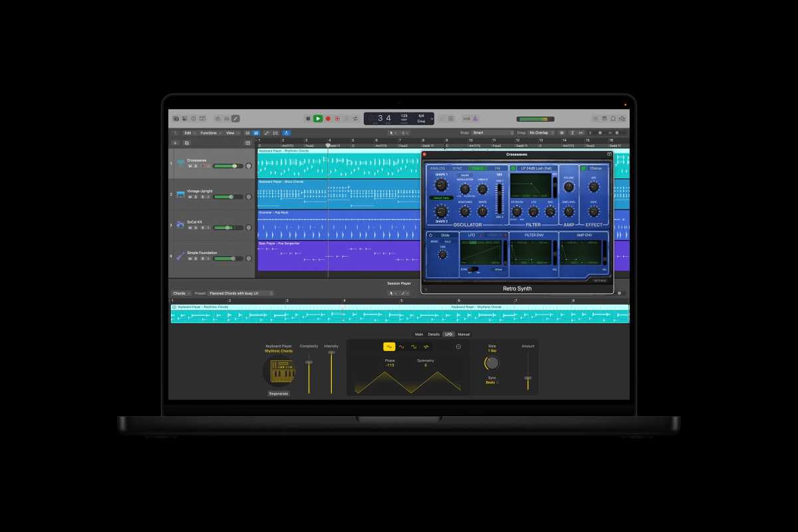Mute the SoCal Kit track
The width and height of the screenshot is (798, 532).
(x=190, y=227)
